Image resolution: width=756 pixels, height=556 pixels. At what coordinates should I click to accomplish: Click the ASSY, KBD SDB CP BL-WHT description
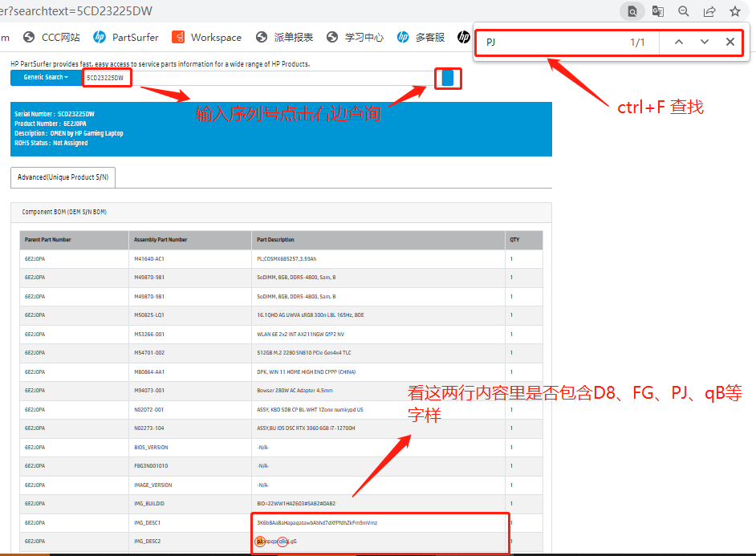pyautogui.click(x=310, y=409)
